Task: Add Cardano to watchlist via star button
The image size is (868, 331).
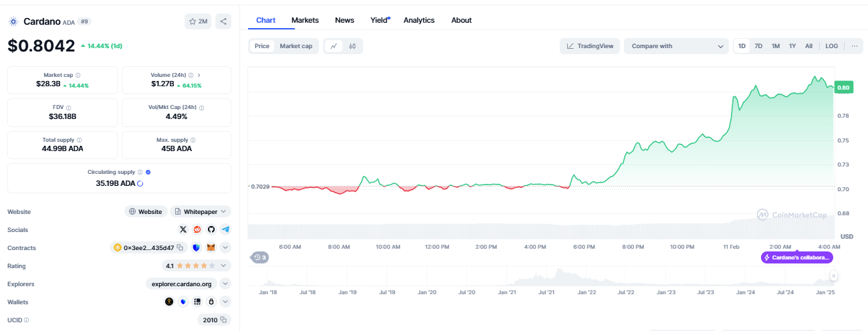Action: 198,21
